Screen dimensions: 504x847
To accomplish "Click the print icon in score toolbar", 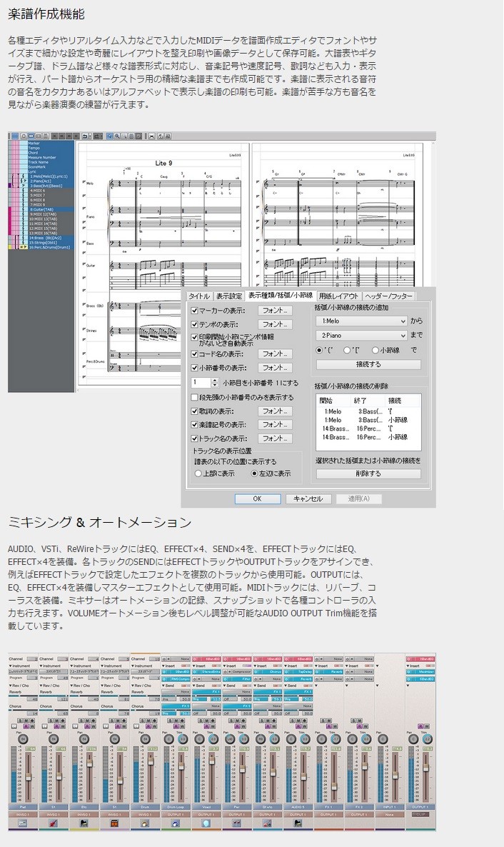I will (x=151, y=136).
